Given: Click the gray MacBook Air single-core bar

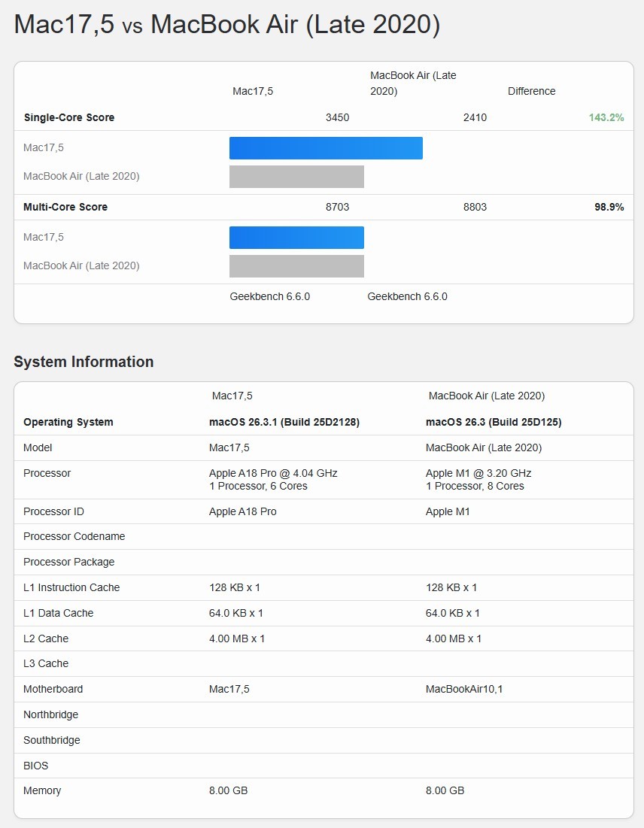Looking at the screenshot, I should [296, 176].
